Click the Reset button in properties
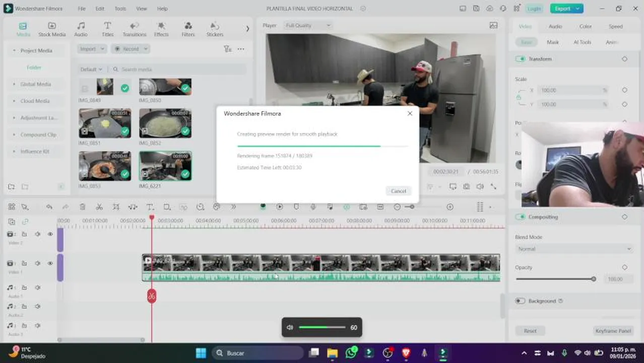Image resolution: width=644 pixels, height=363 pixels. [530, 331]
